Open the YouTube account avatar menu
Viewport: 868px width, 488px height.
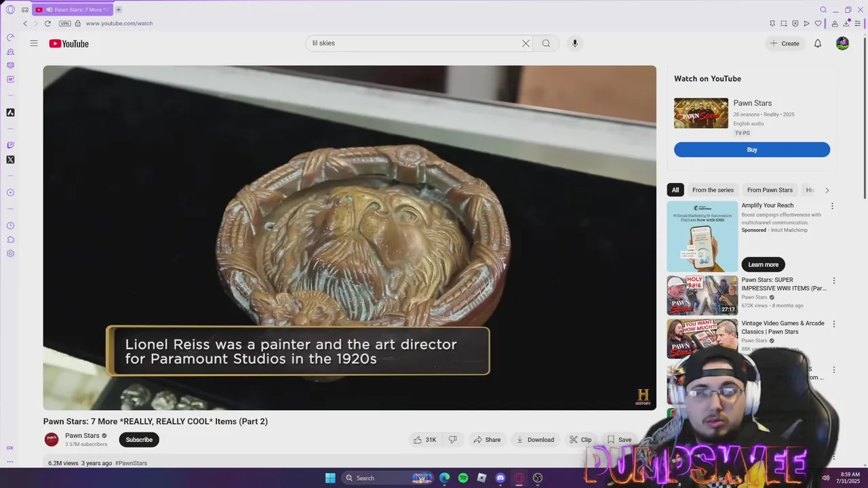[x=842, y=43]
